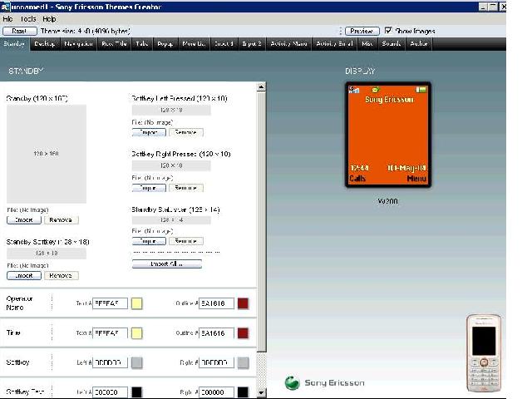
Task: Edit Softkey right hex color field
Action: 216,362
